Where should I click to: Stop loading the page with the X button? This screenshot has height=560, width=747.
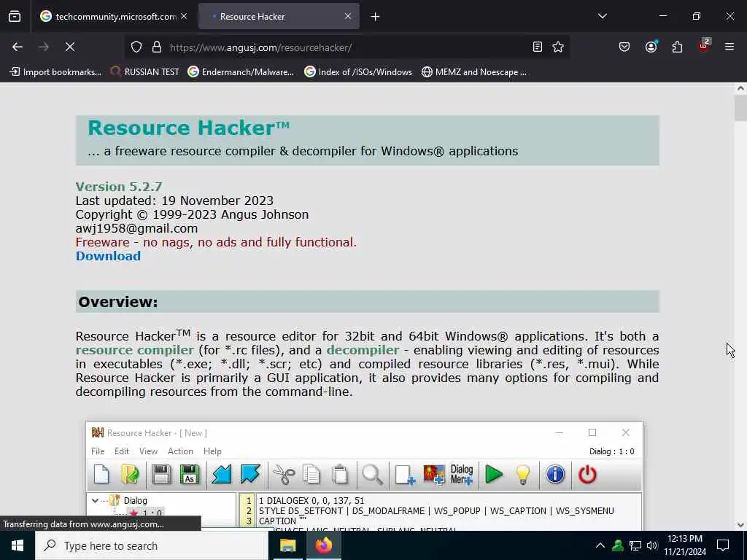pos(69,47)
